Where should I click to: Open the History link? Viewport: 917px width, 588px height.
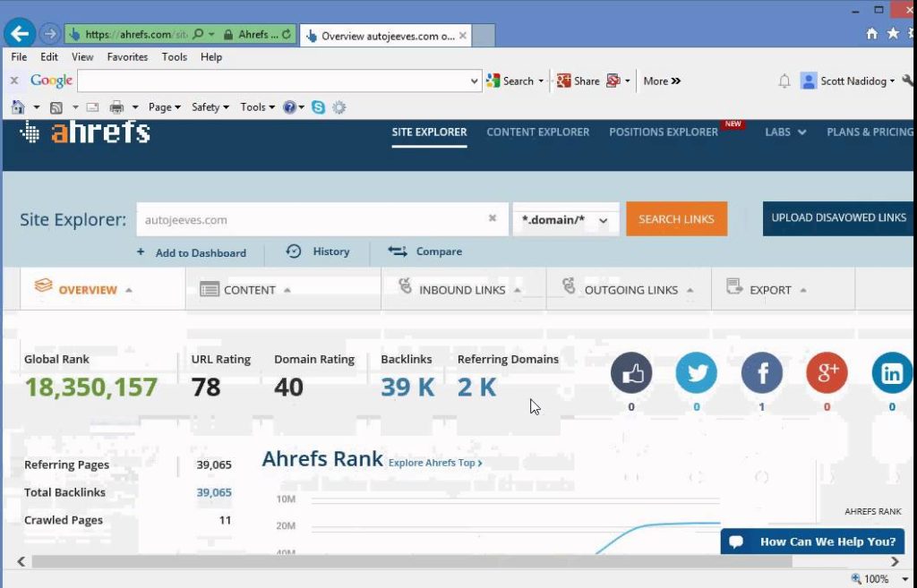[x=318, y=251]
